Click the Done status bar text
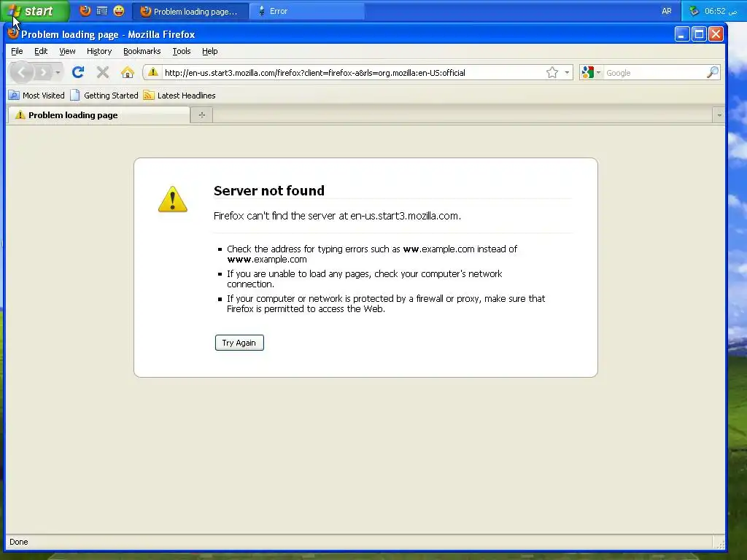Viewport: 747px width, 560px height. tap(18, 542)
